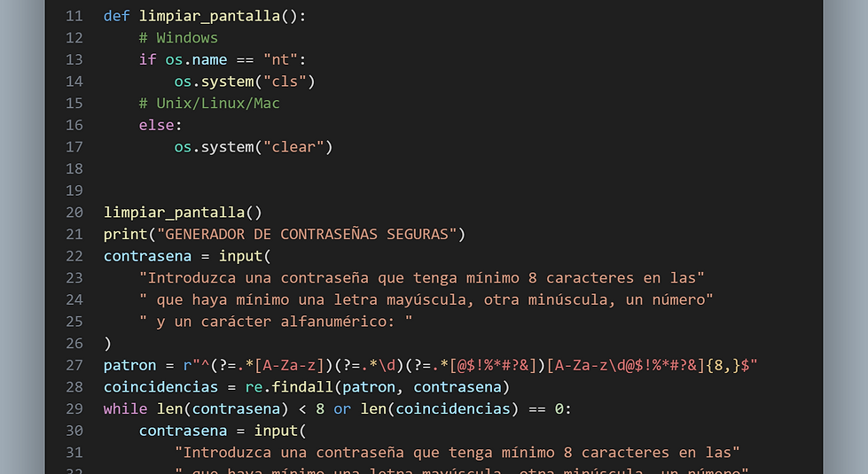Image resolution: width=868 pixels, height=474 pixels.
Task: Click line number 23
Action: (74, 278)
